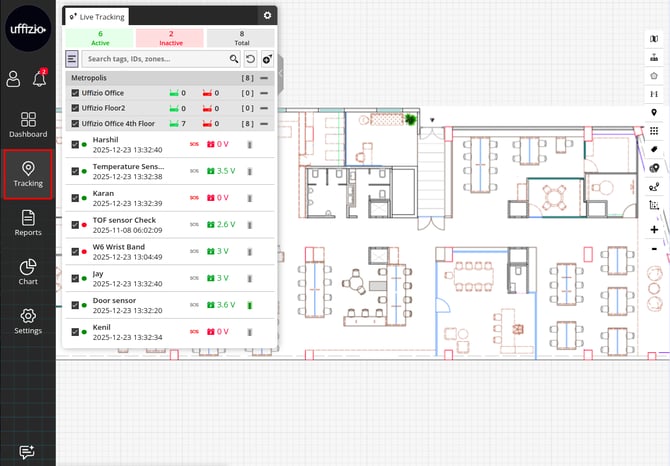Collapse the Metropolis group
The image size is (670, 466).
264,77
